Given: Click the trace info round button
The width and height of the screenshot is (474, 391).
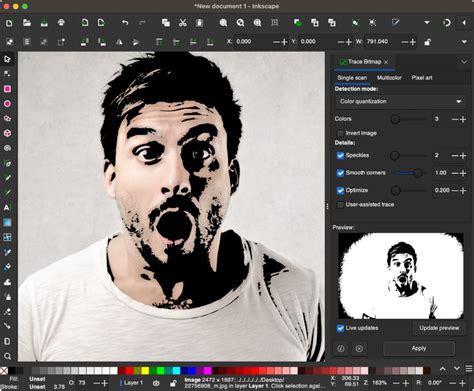Looking at the screenshot, I should coord(340,348).
